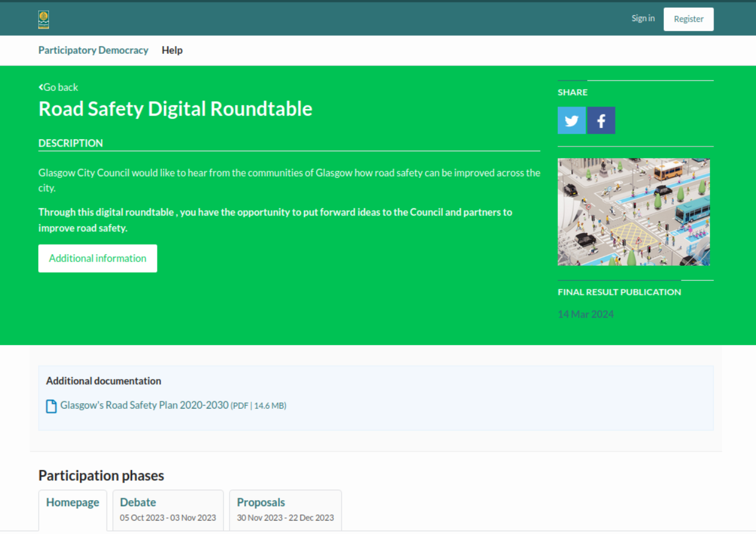This screenshot has height=534, width=756.
Task: Open Glasgow's Road Safety Plan 2020-2030 link
Action: [144, 406]
